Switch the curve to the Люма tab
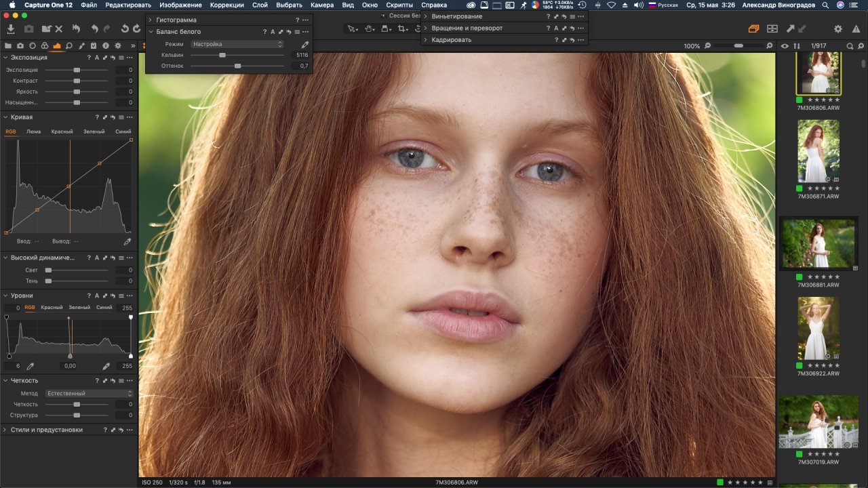Viewport: 868px width, 488px height. [x=33, y=131]
